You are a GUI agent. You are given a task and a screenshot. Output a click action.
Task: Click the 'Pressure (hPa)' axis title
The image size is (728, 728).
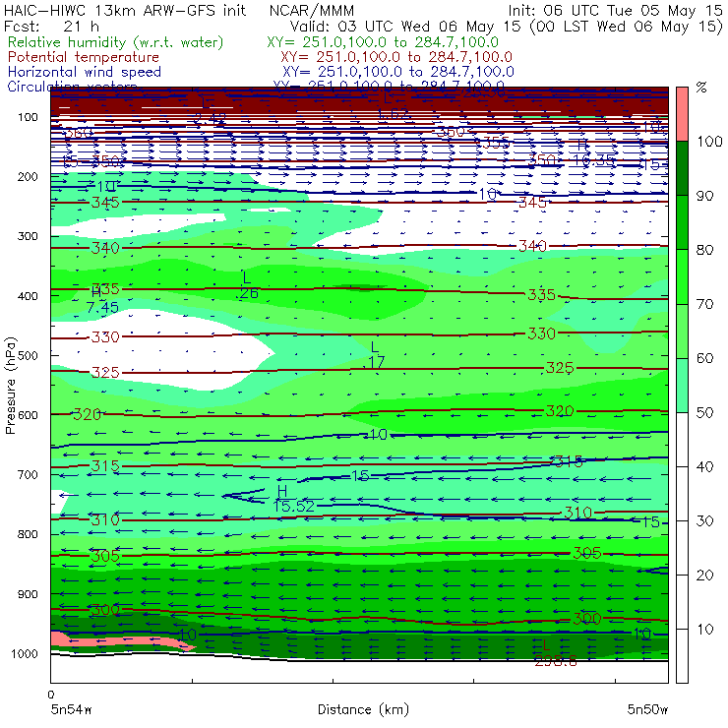tap(11, 386)
